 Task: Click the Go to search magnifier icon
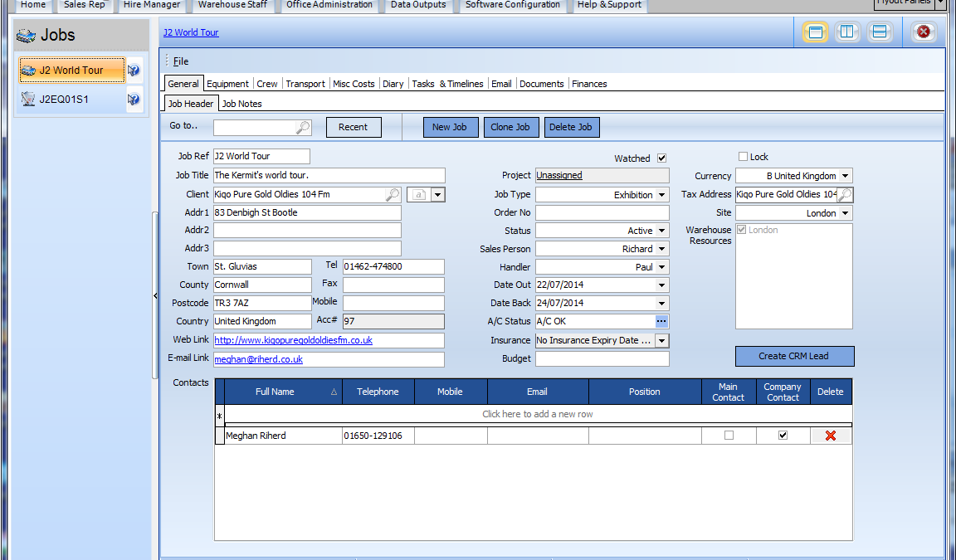[304, 127]
